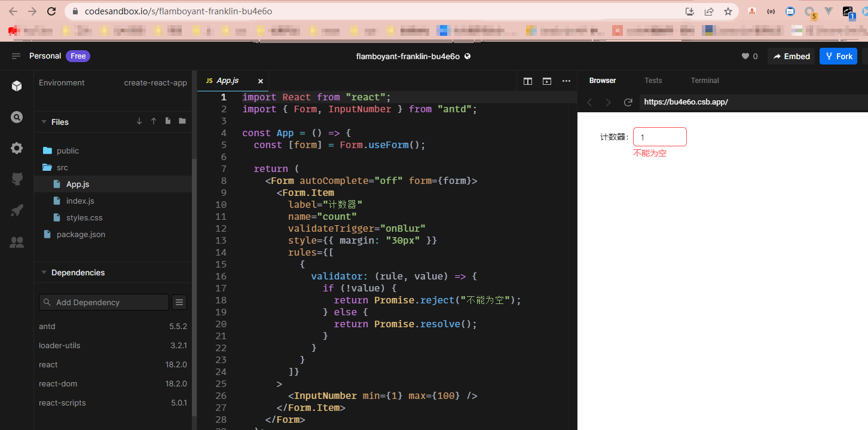
Task: Open the search sidebar with magnifier icon
Action: click(x=16, y=118)
